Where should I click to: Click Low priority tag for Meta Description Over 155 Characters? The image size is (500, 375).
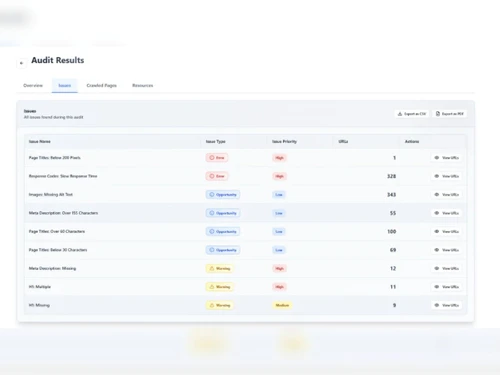coord(279,213)
